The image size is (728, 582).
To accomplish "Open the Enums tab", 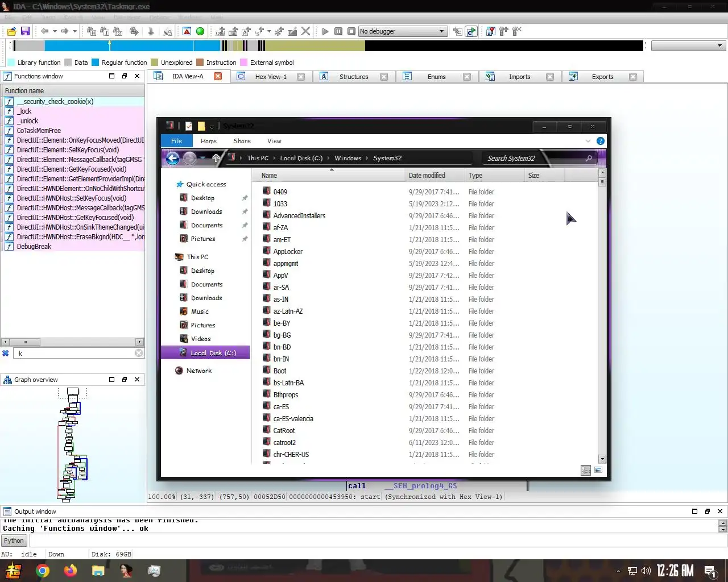I will tap(436, 77).
